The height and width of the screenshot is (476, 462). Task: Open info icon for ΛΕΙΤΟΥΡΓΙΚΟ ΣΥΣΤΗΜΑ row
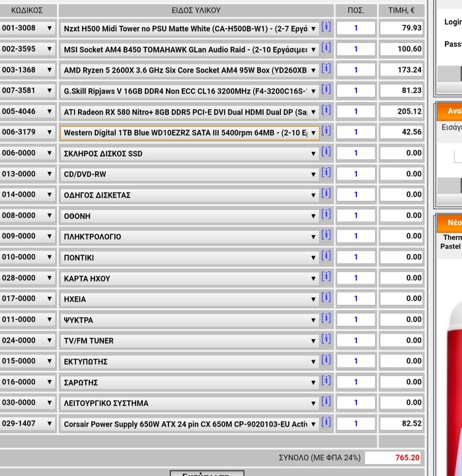[x=326, y=402]
